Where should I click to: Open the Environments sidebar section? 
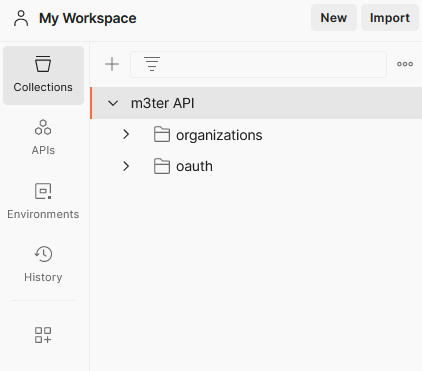tap(43, 201)
